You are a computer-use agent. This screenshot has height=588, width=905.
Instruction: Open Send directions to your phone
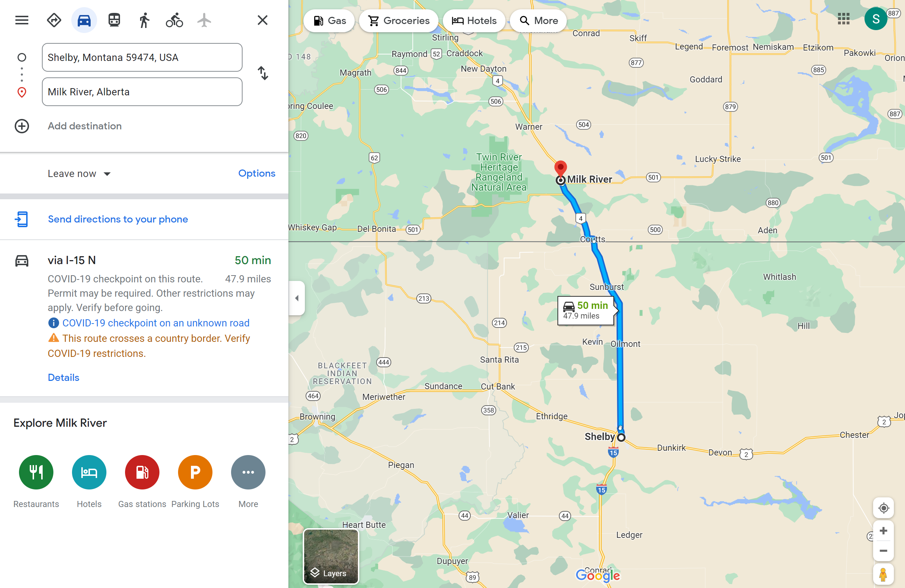pyautogui.click(x=118, y=219)
